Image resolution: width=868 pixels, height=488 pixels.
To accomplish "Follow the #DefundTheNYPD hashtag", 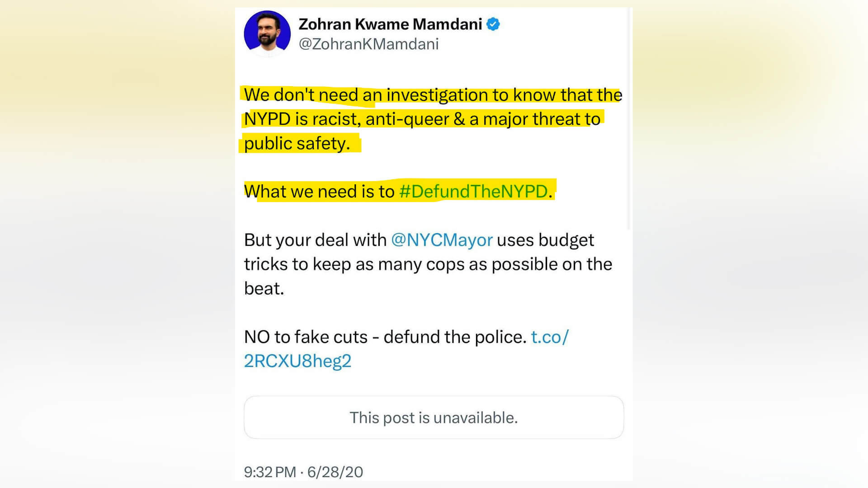I will pyautogui.click(x=473, y=192).
